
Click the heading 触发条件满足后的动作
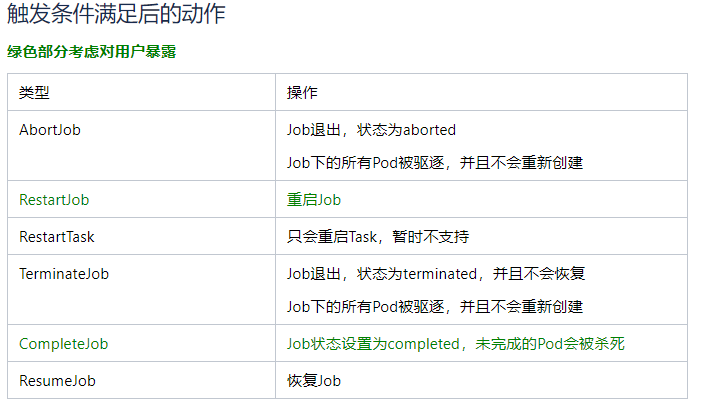116,14
